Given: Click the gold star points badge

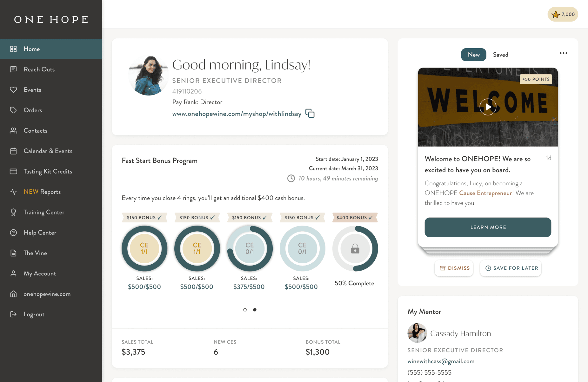Looking at the screenshot, I should pyautogui.click(x=563, y=14).
